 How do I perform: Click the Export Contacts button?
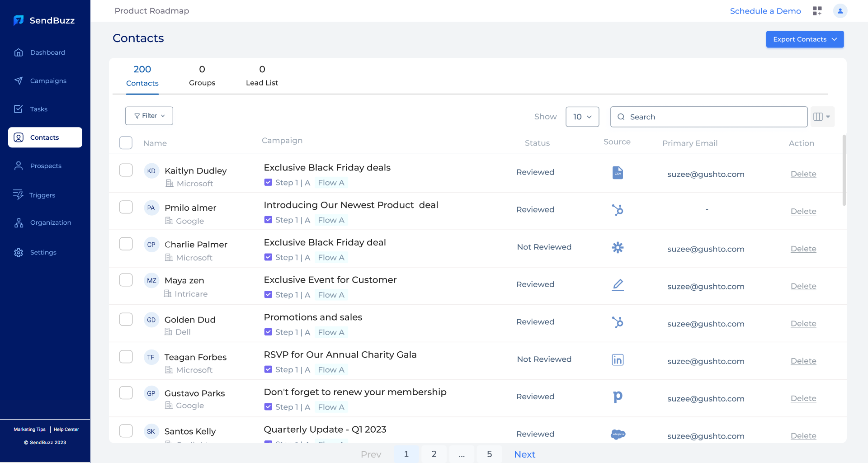[804, 39]
